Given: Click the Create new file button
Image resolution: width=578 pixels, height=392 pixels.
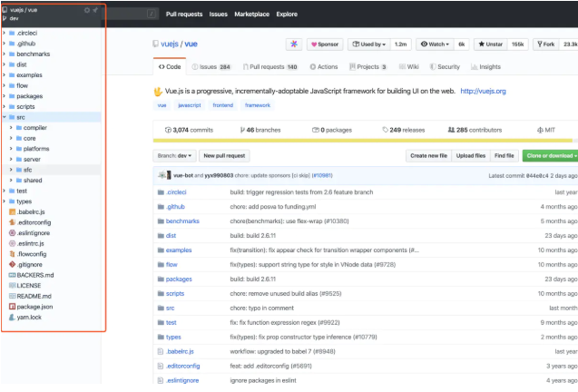Looking at the screenshot, I should (x=428, y=155).
